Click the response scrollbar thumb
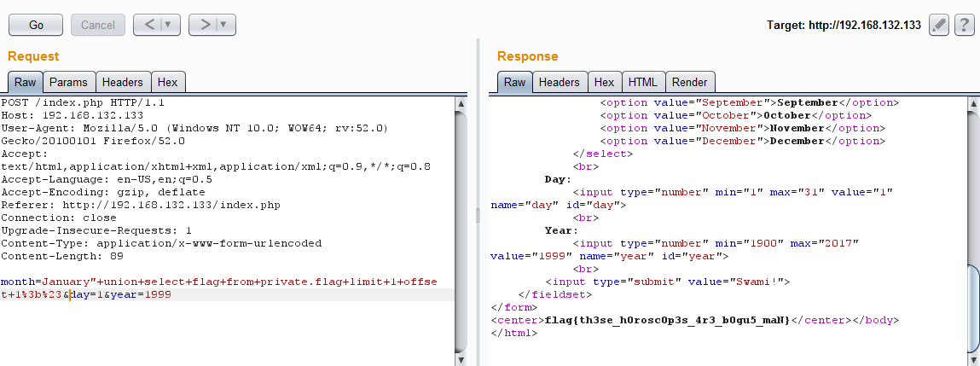Image resolution: width=980 pixels, height=366 pixels. [974, 307]
